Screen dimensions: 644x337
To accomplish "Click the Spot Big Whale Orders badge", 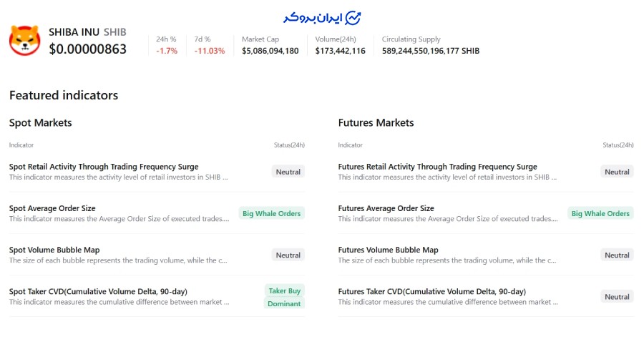I will (271, 213).
